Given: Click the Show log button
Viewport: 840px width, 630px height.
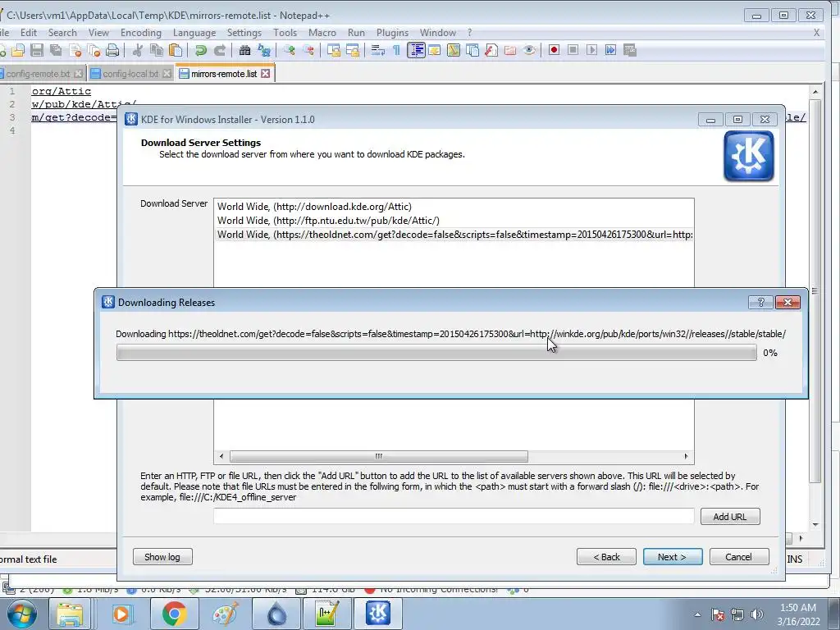Looking at the screenshot, I should pyautogui.click(x=162, y=557).
